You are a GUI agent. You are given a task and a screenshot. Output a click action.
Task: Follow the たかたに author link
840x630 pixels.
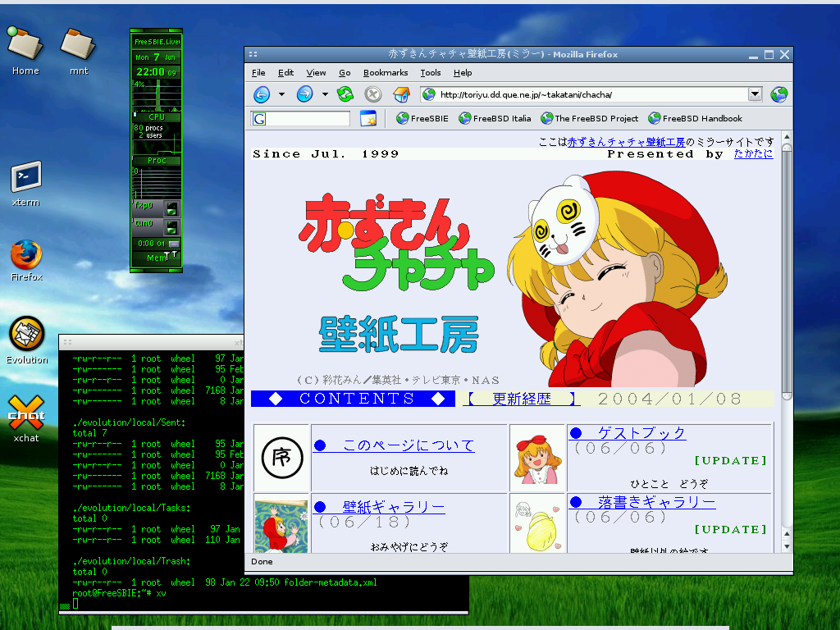click(x=753, y=153)
